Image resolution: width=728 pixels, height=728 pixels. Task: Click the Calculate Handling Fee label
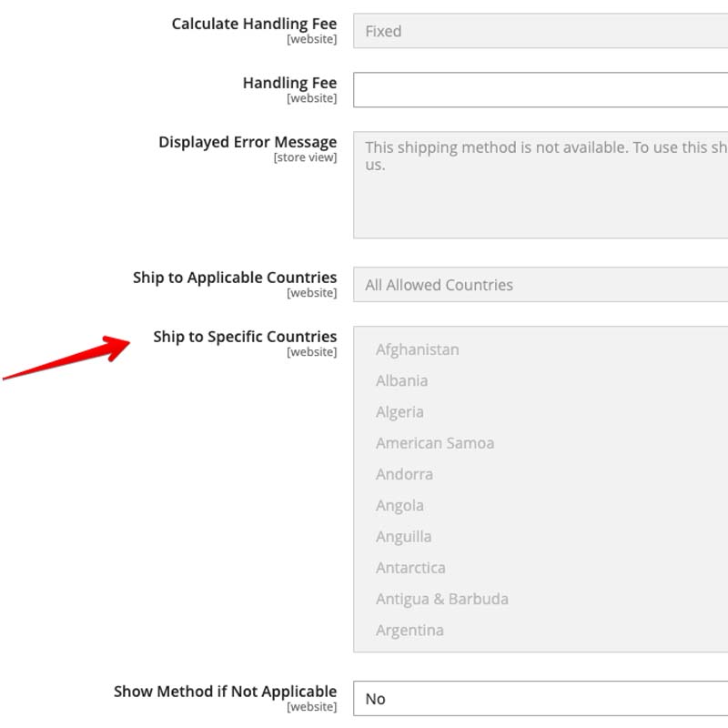point(254,24)
